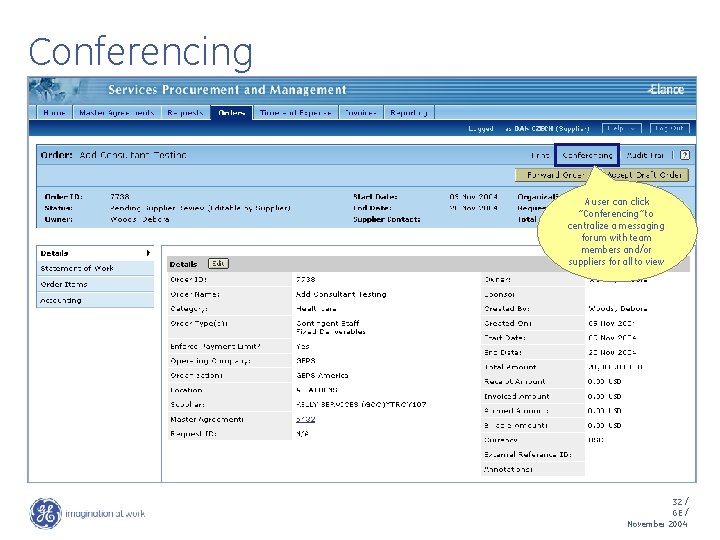The image size is (720, 540).
Task: Switch to the Reporting tab
Action: 409,112
